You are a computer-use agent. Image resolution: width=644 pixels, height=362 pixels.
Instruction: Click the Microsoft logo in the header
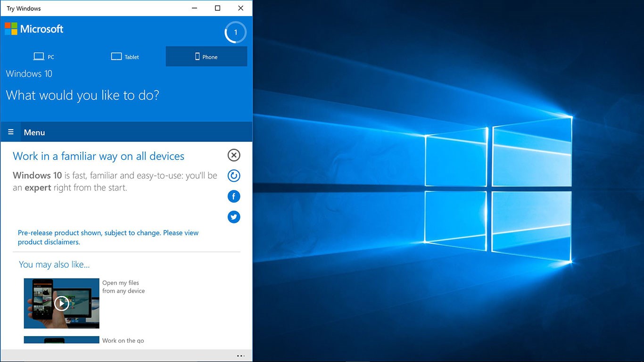click(x=34, y=29)
